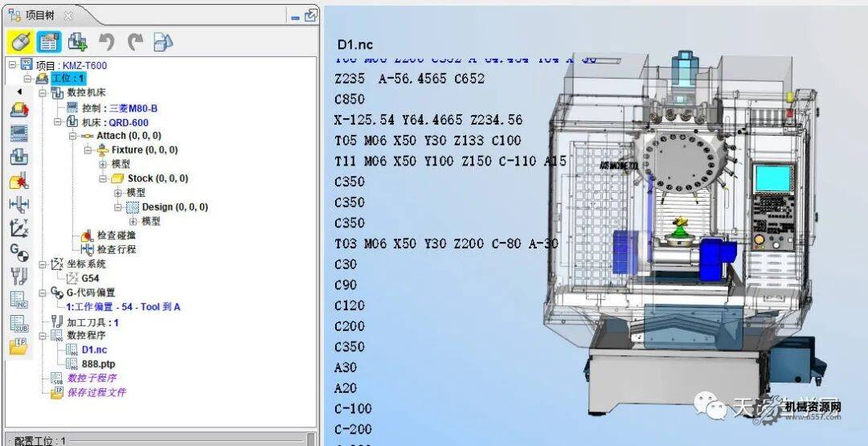Click the G-code offset icon in left sidebar

pyautogui.click(x=18, y=252)
